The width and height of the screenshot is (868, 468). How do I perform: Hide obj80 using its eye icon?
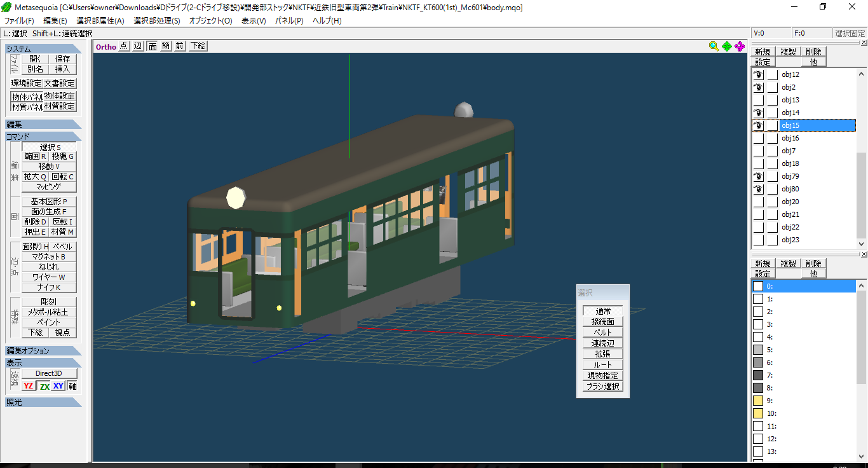[759, 189]
